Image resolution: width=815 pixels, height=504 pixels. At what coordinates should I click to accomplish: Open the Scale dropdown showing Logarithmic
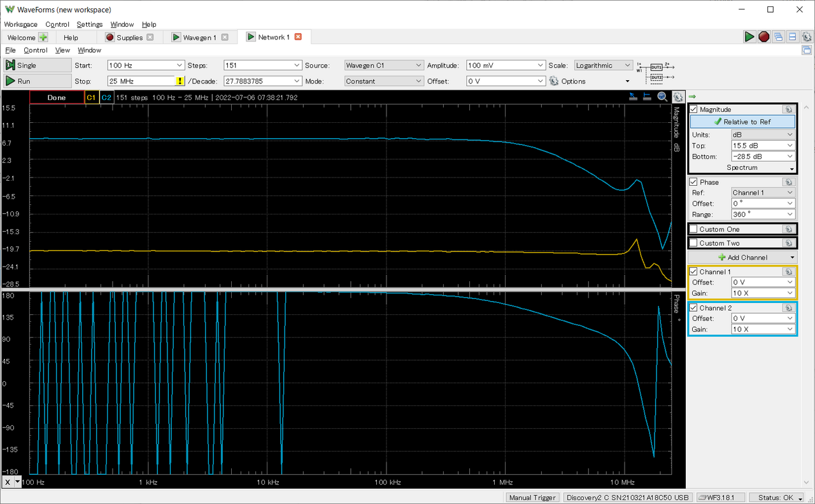(x=603, y=66)
